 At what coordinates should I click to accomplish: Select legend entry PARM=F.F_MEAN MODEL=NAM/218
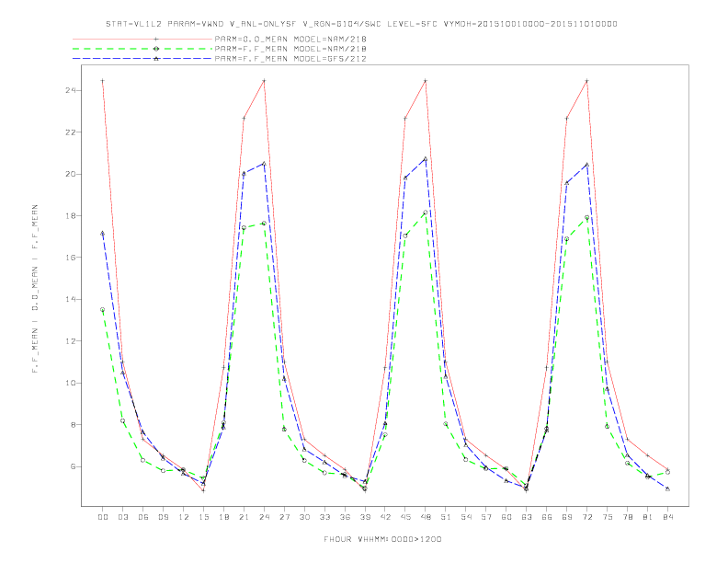click(290, 49)
